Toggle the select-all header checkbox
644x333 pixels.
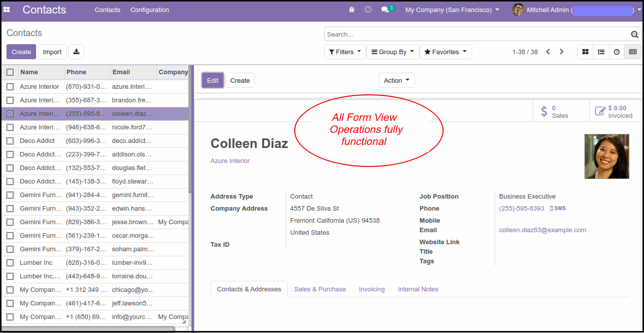tap(10, 72)
